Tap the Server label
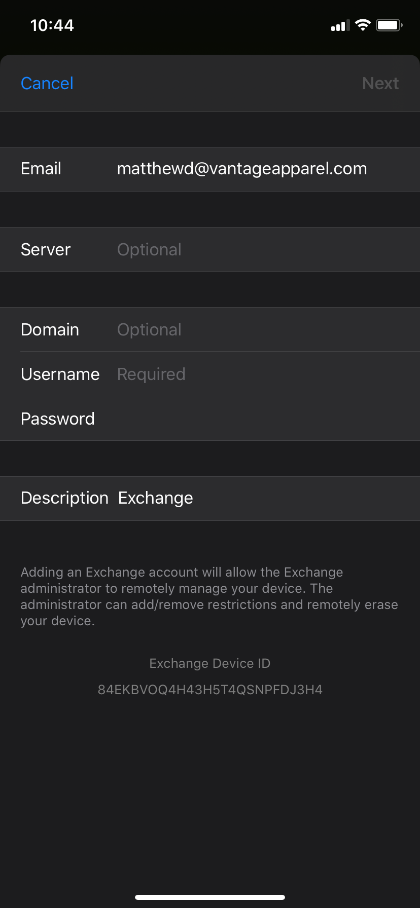Screen dimensions: 420x908 pos(46,250)
